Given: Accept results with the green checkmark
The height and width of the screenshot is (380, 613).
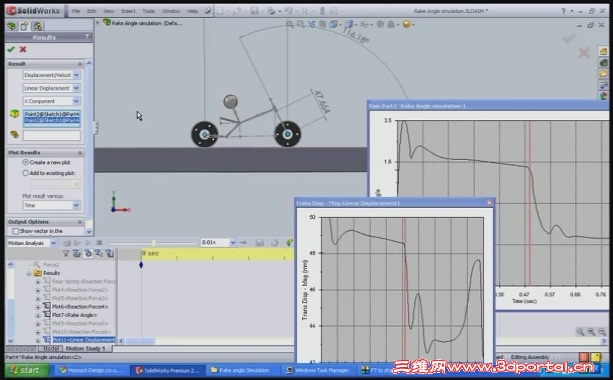Looking at the screenshot, I should [x=11, y=49].
